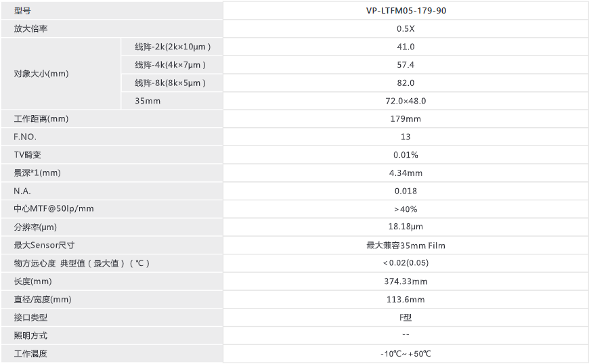Click the 线阵-4k(4k×7μm) sub-row label
Screen dimensions: 589x364
coord(172,65)
